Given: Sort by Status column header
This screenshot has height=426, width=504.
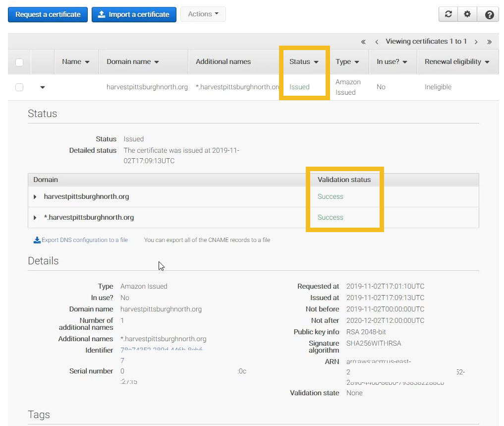Looking at the screenshot, I should (x=304, y=62).
